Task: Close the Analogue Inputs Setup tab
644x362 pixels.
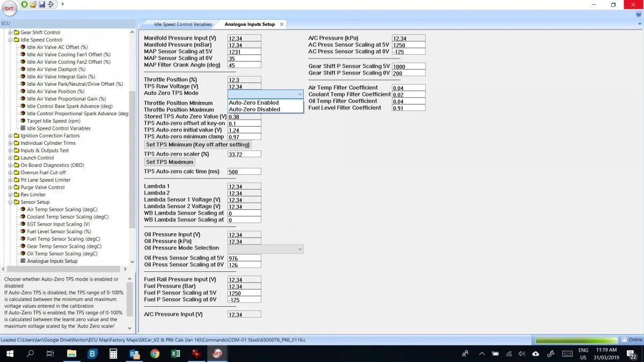Action: click(281, 24)
